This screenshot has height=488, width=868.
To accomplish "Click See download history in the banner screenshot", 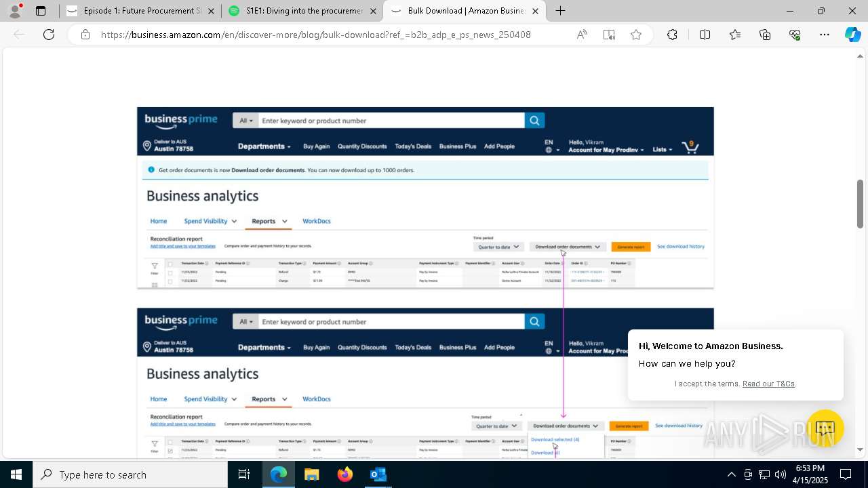I will point(680,247).
